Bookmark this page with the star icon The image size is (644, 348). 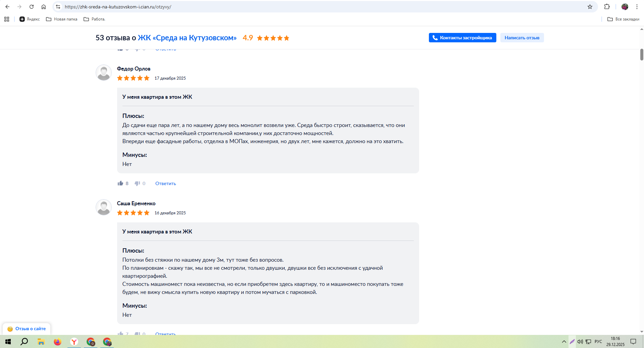click(590, 7)
